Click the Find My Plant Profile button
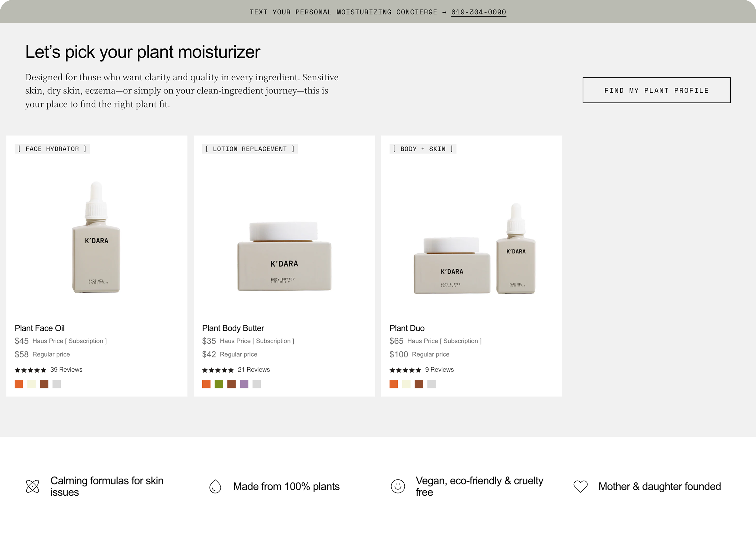Viewport: 756px width, 535px height. 656,90
